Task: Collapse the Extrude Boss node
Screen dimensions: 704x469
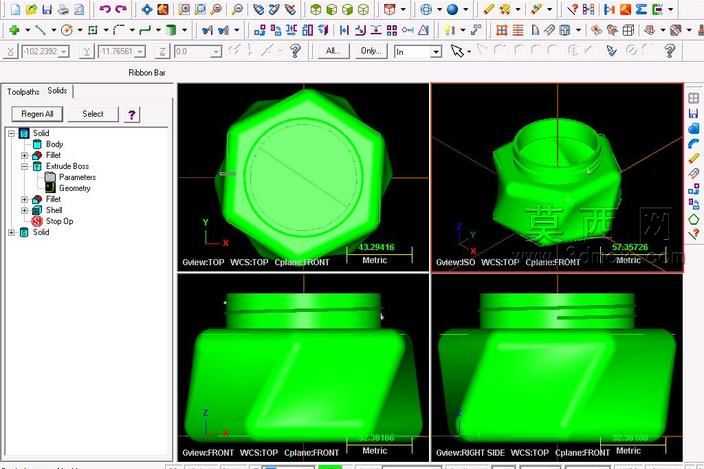Action: point(25,166)
